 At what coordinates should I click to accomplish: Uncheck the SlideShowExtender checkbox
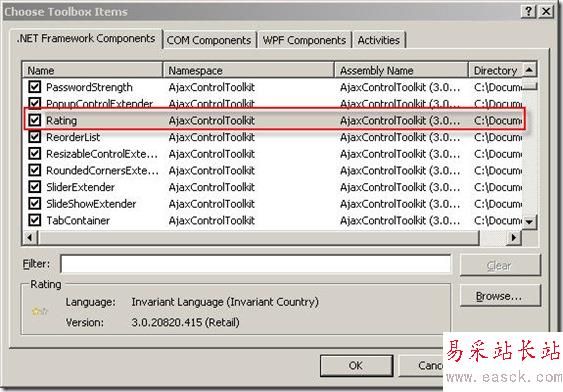coord(34,204)
